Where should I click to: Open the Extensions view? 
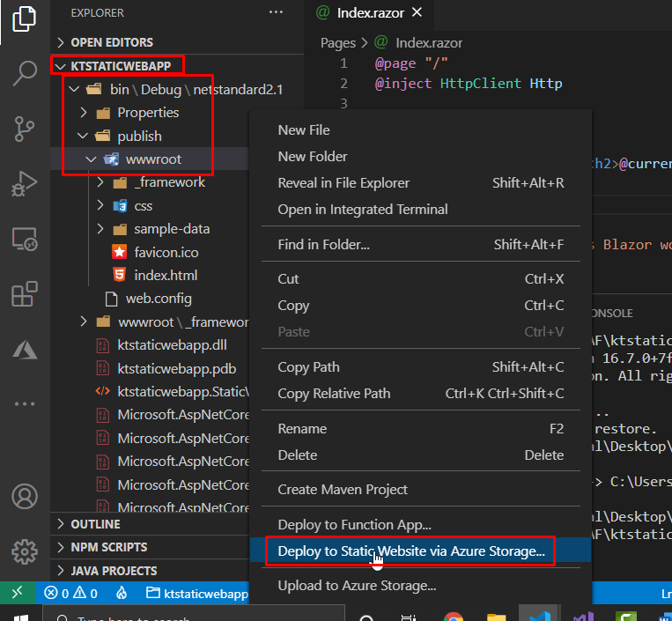(25, 293)
